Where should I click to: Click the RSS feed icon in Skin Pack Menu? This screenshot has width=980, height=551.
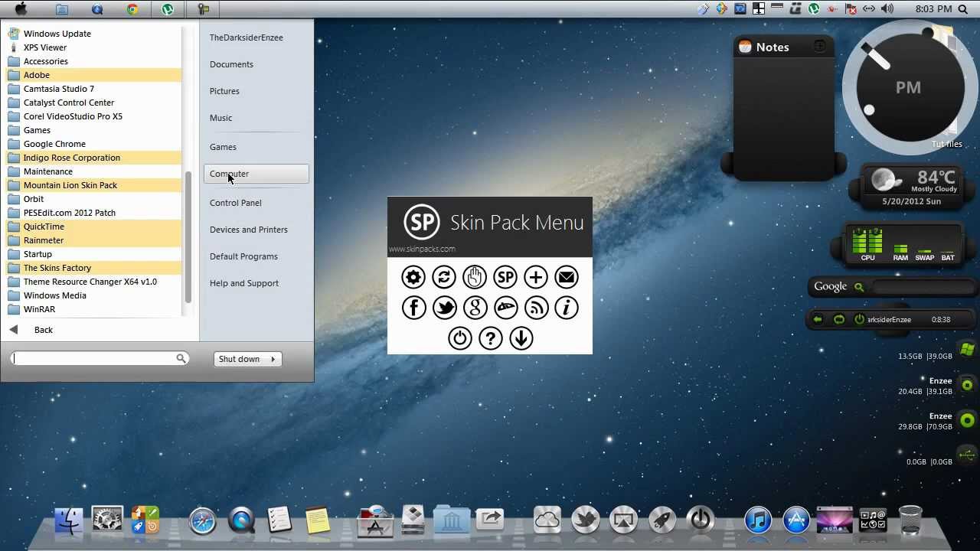[x=536, y=308]
